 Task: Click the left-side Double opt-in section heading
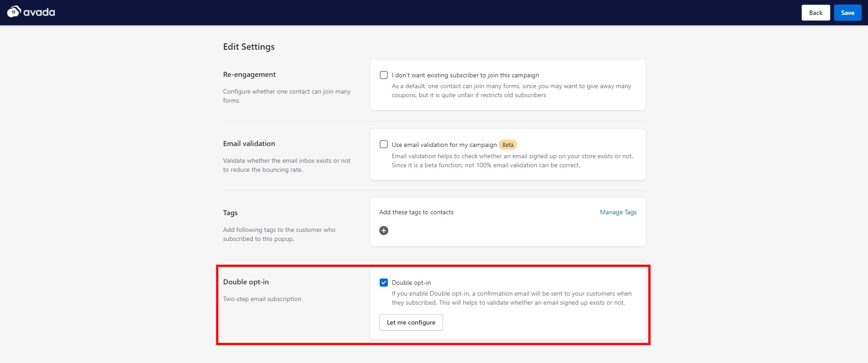point(246,282)
